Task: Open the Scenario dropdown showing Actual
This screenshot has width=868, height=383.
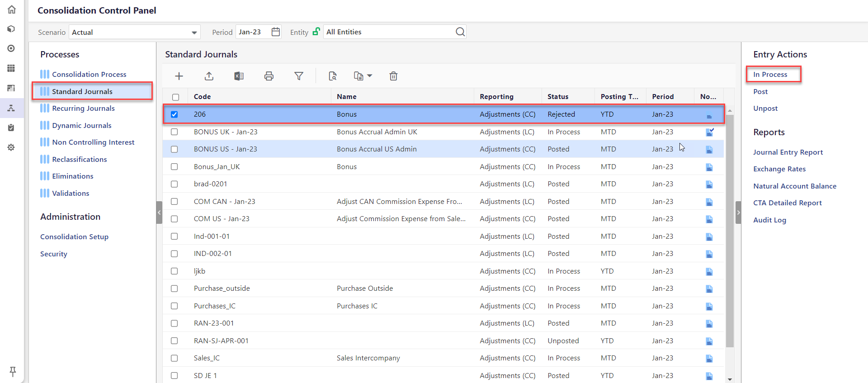Action: tap(135, 32)
